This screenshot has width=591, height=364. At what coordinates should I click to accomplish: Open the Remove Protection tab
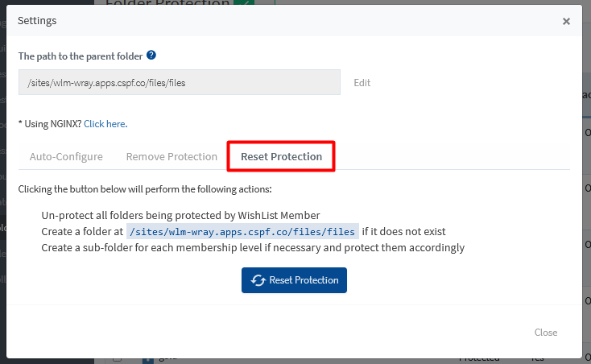[172, 156]
